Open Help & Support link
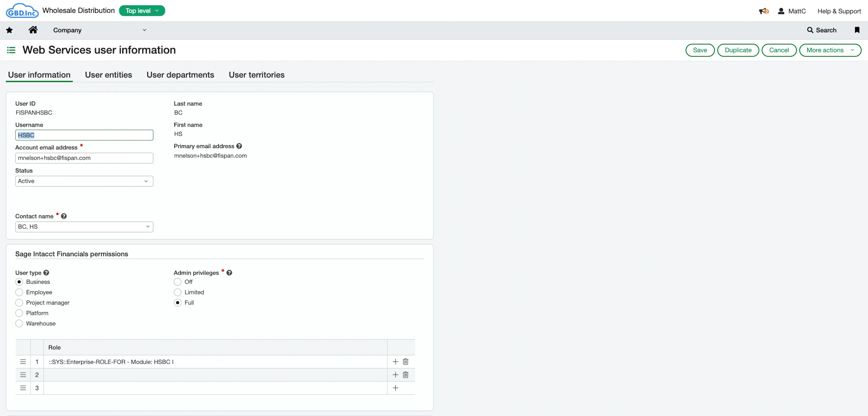The height and width of the screenshot is (416, 868). click(x=839, y=11)
